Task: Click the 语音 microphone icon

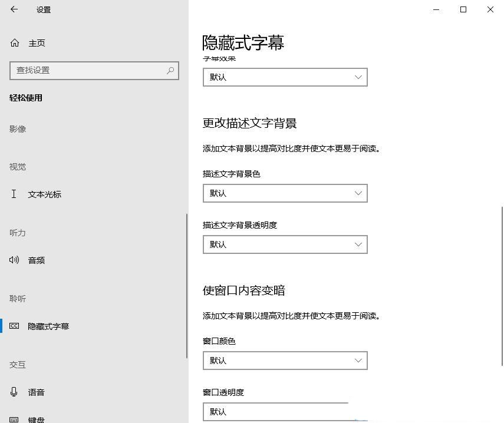Action: click(15, 392)
